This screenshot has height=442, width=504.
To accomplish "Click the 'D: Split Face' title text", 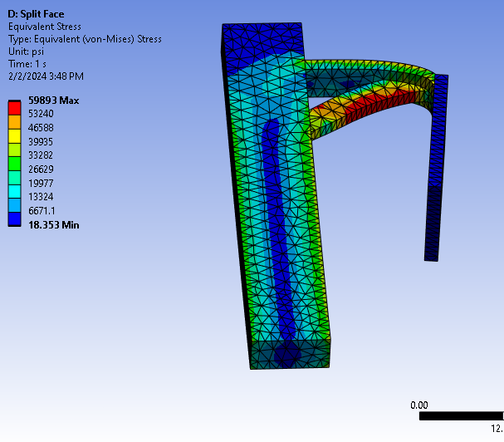I will pyautogui.click(x=36, y=14).
